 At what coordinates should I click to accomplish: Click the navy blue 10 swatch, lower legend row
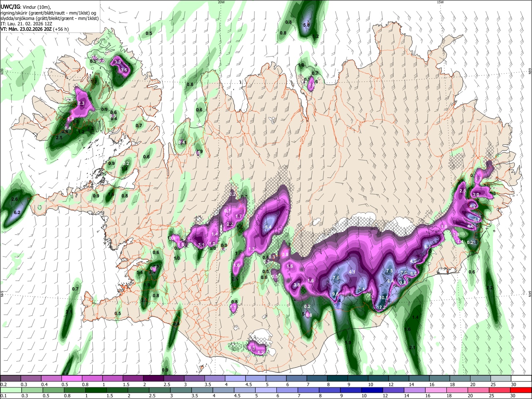(x=372, y=390)
